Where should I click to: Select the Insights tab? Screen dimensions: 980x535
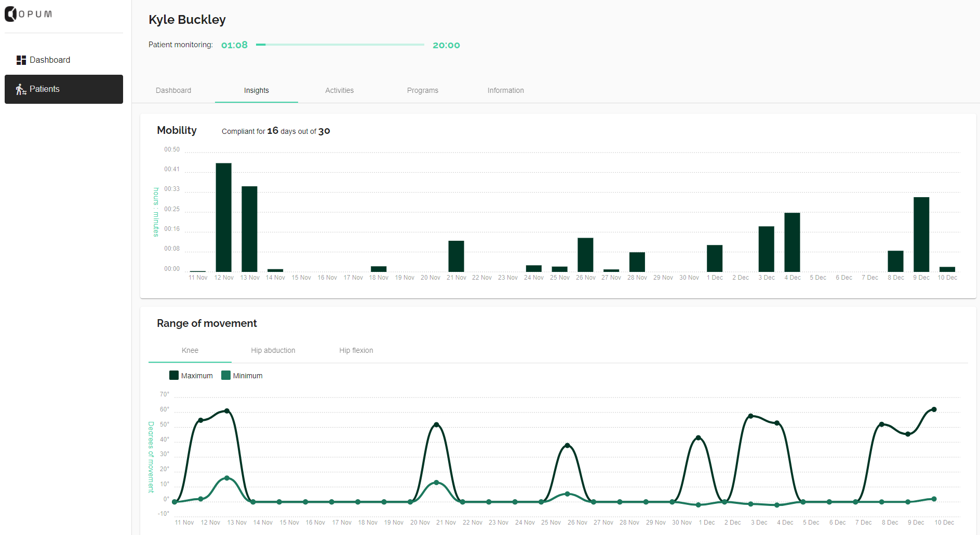coord(257,90)
